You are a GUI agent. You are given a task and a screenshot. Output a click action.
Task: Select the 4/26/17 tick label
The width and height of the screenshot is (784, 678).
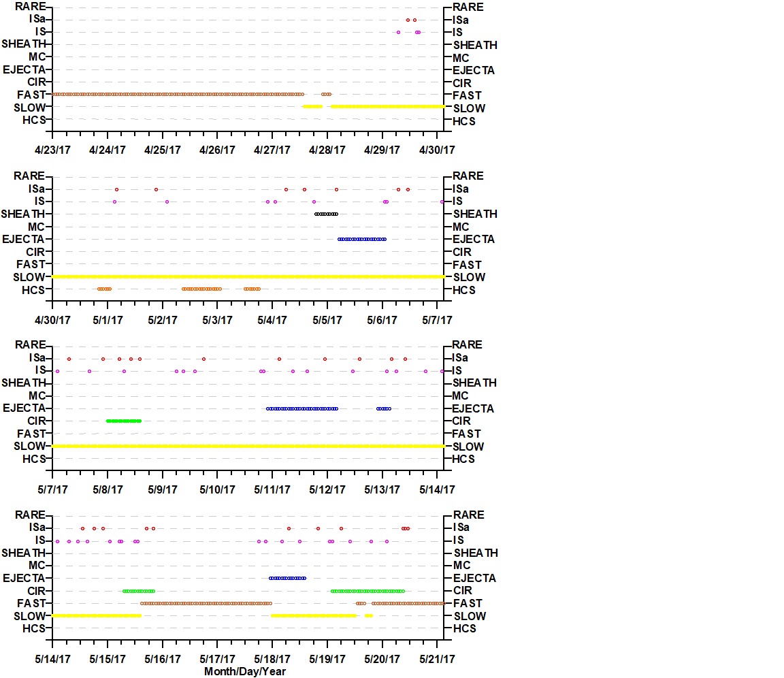pos(217,150)
